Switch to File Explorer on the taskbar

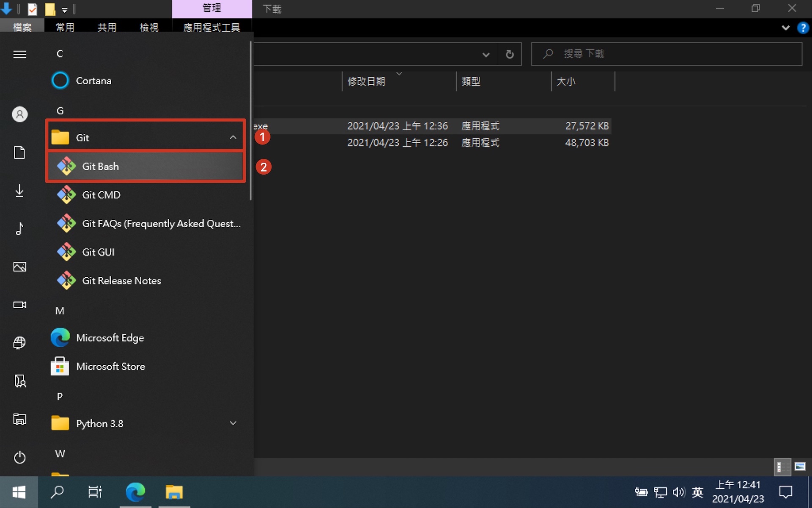point(174,492)
